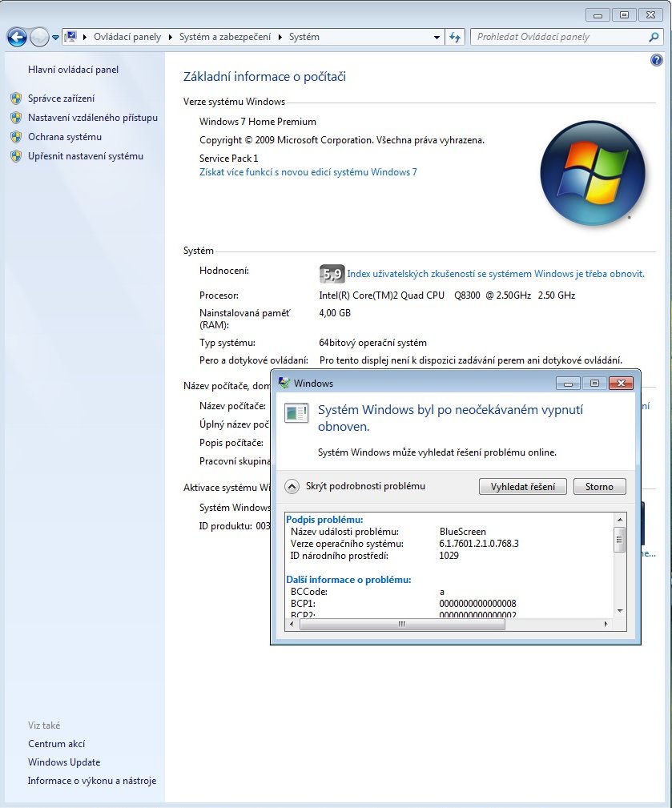Click shield icon beside Upřesnit nastavení systému
Image resolution: width=672 pixels, height=808 pixels.
coord(16,156)
